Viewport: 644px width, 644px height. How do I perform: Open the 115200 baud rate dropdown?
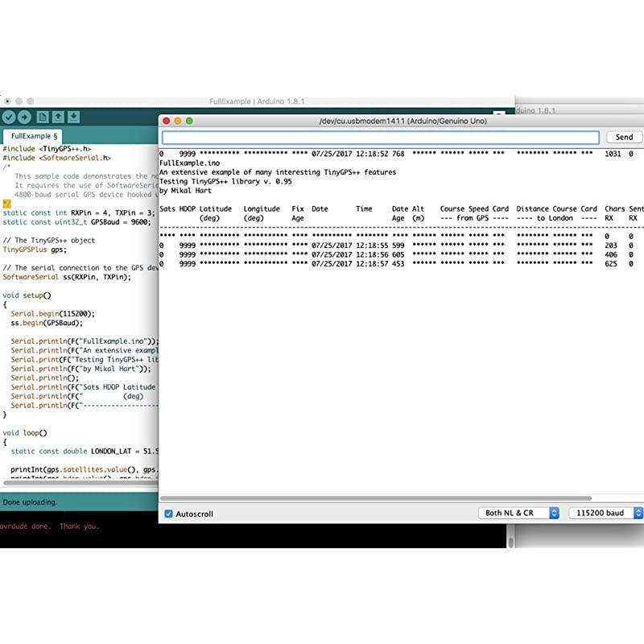(605, 513)
